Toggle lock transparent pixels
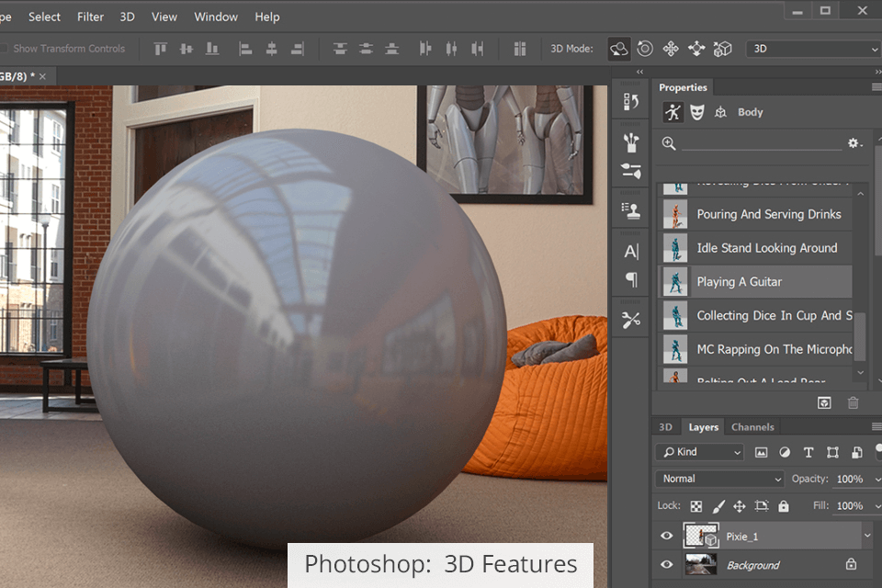Viewport: 882px width, 588px height. point(696,506)
